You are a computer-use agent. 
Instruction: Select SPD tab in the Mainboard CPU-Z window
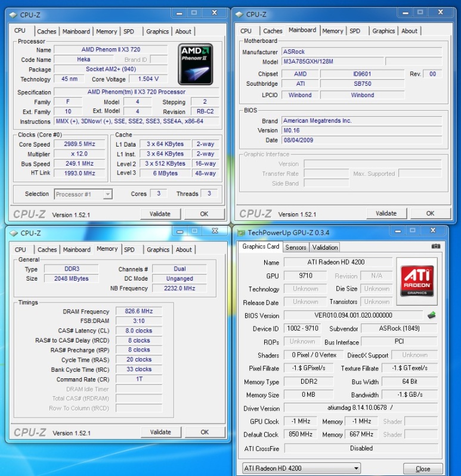pos(355,30)
